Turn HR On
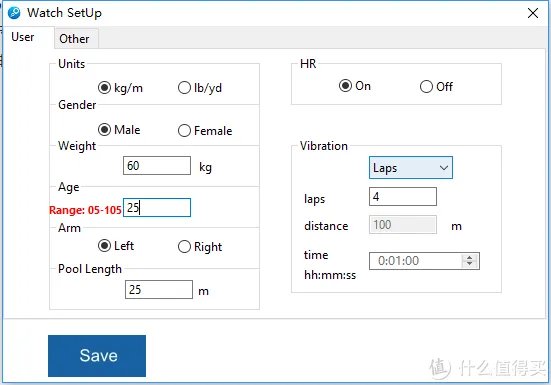 [355, 86]
